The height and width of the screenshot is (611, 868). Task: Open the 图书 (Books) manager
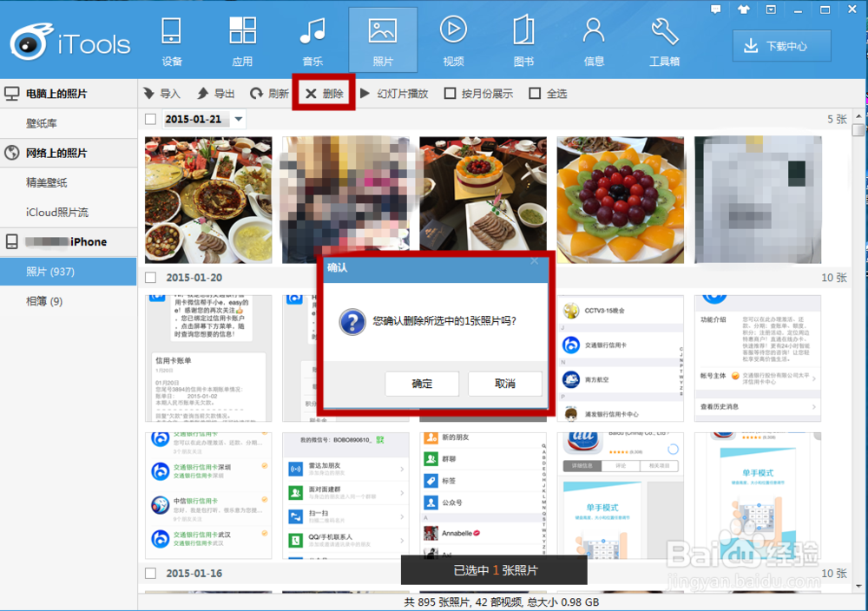[x=523, y=39]
